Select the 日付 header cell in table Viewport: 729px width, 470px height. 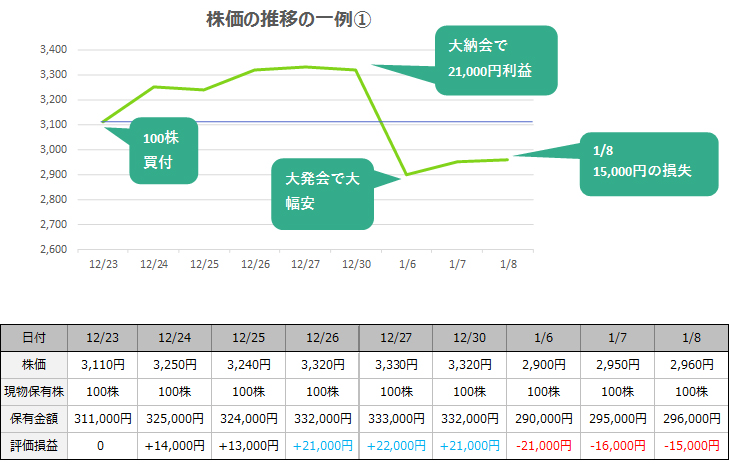[34, 338]
